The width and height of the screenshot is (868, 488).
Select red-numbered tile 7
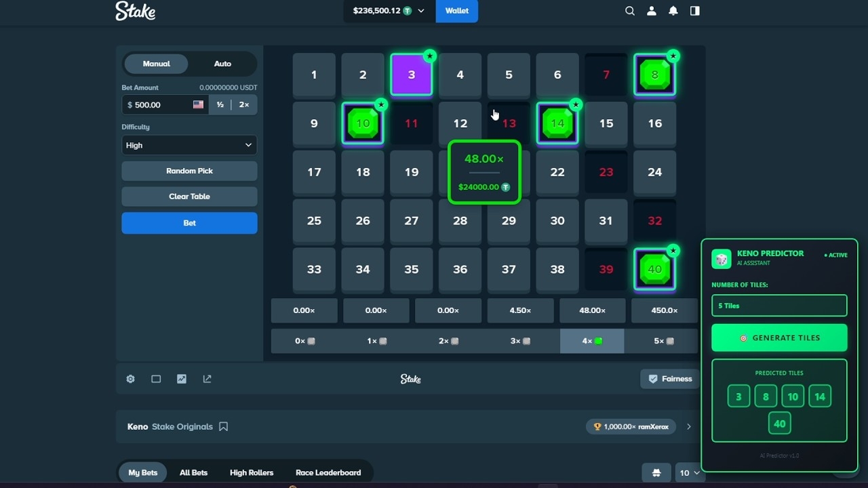click(606, 75)
